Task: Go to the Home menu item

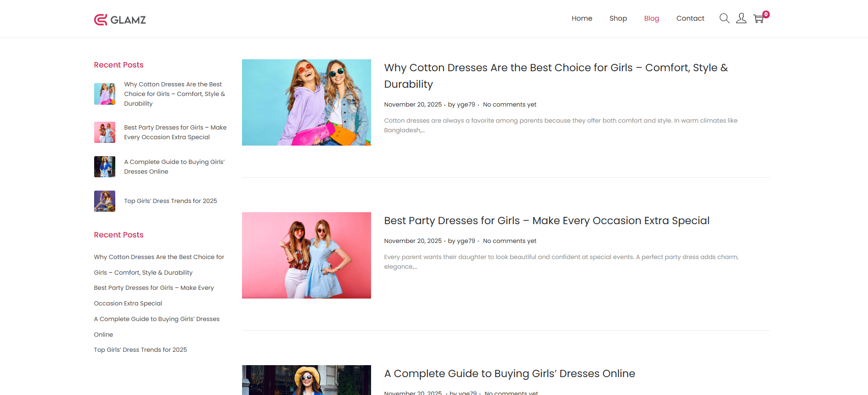Action: point(581,18)
